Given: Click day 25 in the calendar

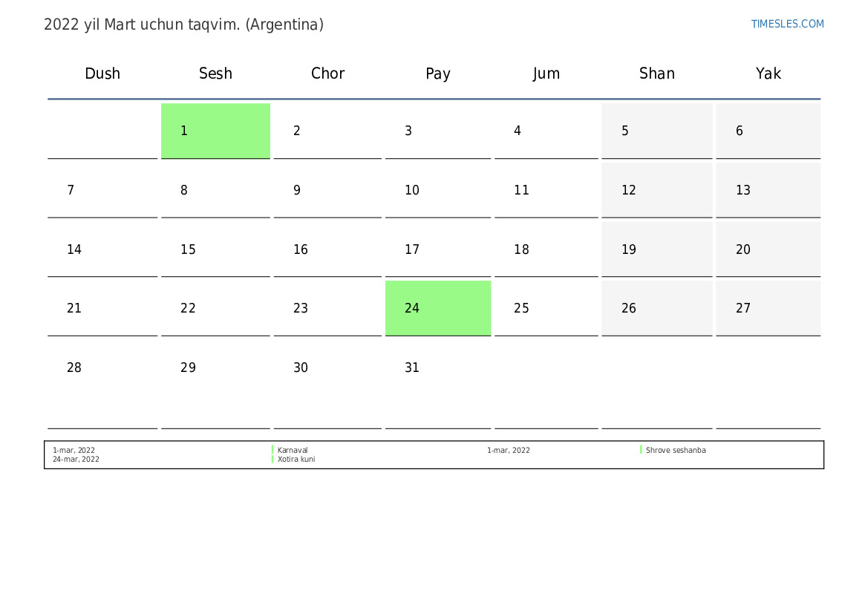Looking at the screenshot, I should pos(546,308).
